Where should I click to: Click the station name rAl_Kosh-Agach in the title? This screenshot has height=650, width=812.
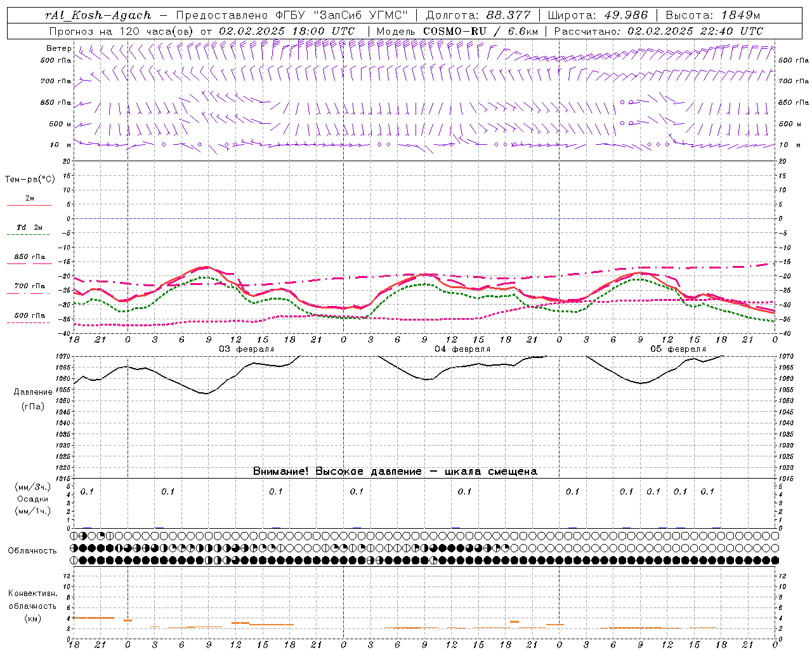(98, 15)
